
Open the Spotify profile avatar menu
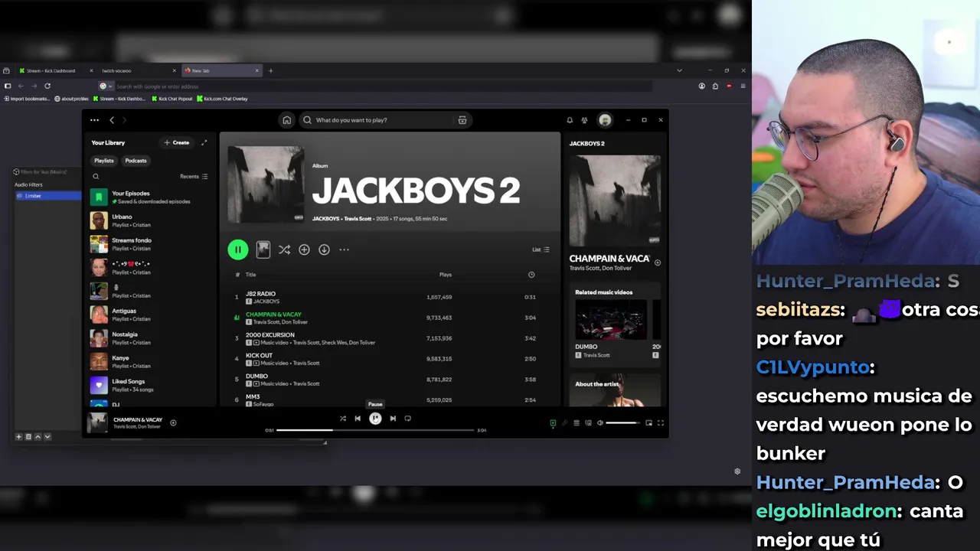pyautogui.click(x=605, y=120)
